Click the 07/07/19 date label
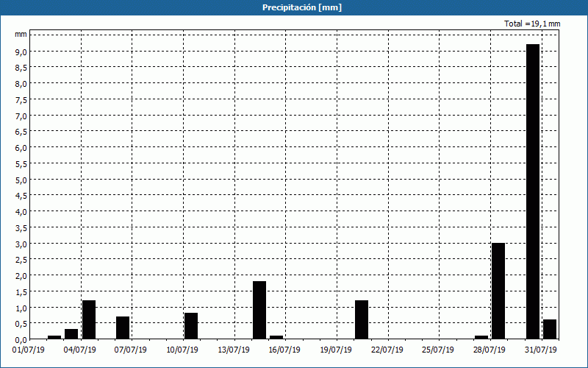Screen dimensions: 588x368 [131, 350]
